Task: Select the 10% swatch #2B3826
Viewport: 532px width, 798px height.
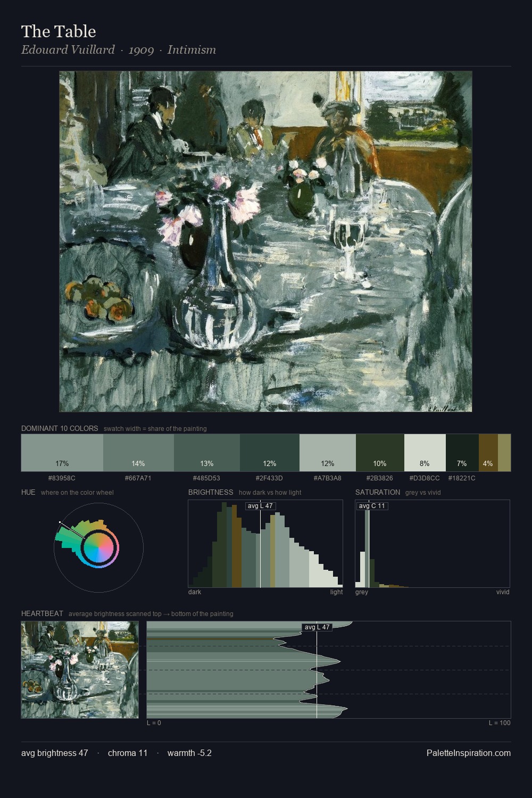Action: pos(380,453)
